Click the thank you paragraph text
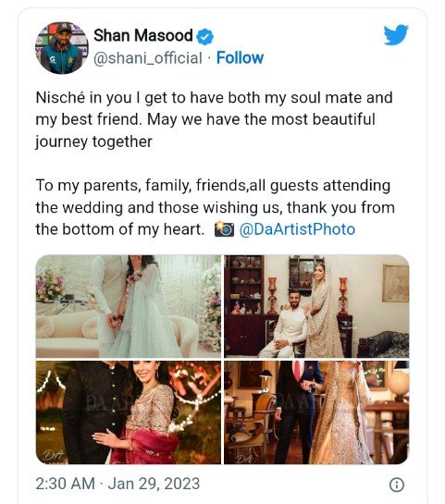The image size is (445, 504). pyautogui.click(x=216, y=207)
